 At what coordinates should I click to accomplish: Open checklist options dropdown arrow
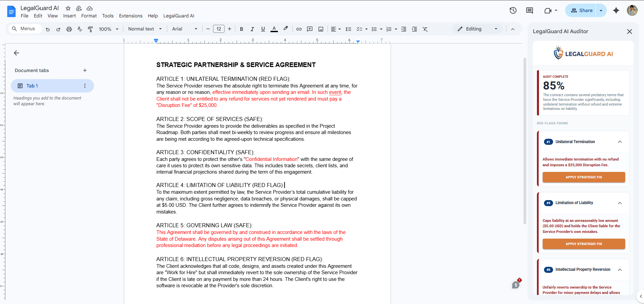point(366,29)
